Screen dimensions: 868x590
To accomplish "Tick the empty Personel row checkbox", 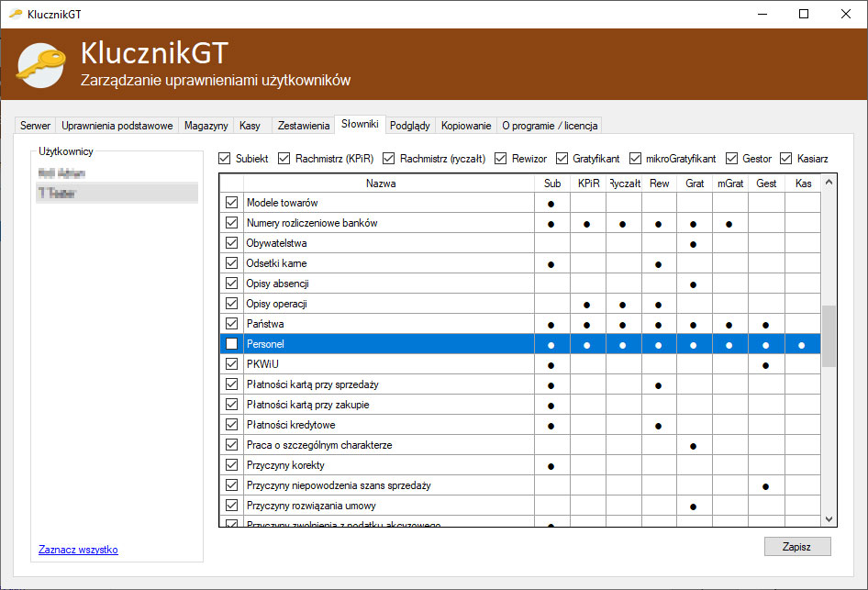I will [232, 344].
